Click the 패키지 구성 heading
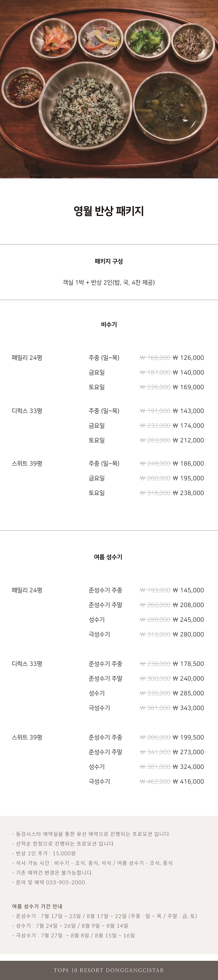The width and height of the screenshot is (218, 980). 109,261
